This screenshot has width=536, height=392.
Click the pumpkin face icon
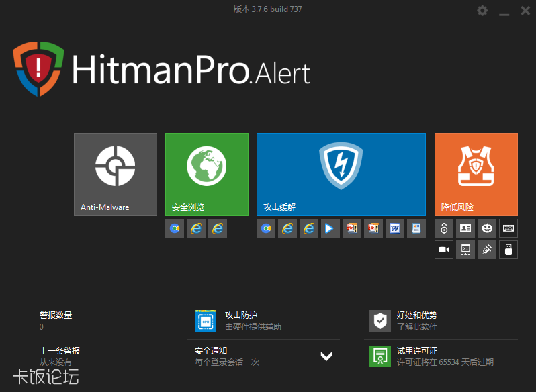487,228
